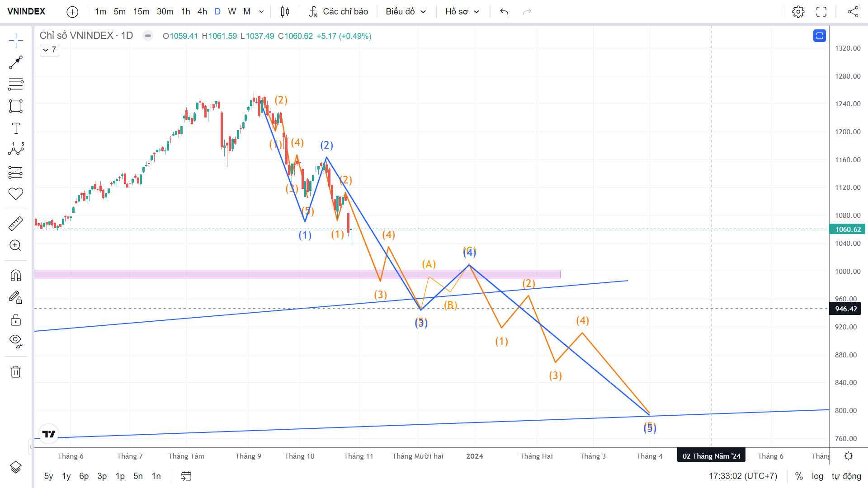This screenshot has width=868, height=488.
Task: Toggle percent scale mode
Action: pos(799,476)
